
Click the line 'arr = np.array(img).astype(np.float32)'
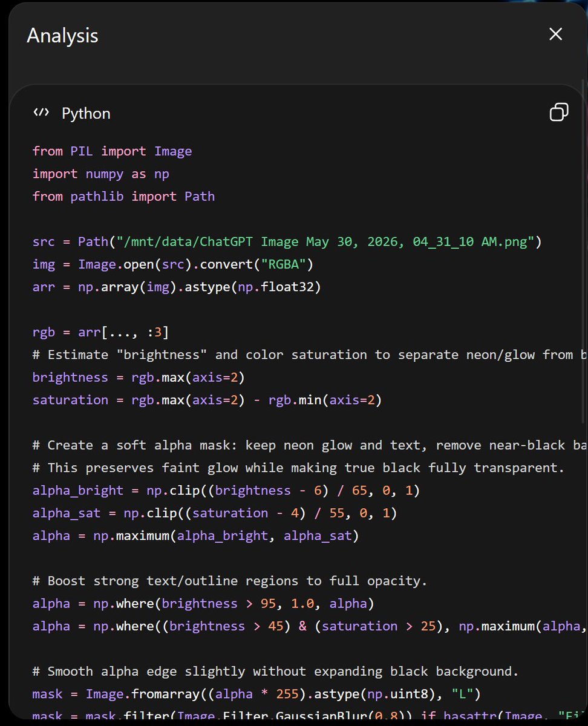coord(177,287)
